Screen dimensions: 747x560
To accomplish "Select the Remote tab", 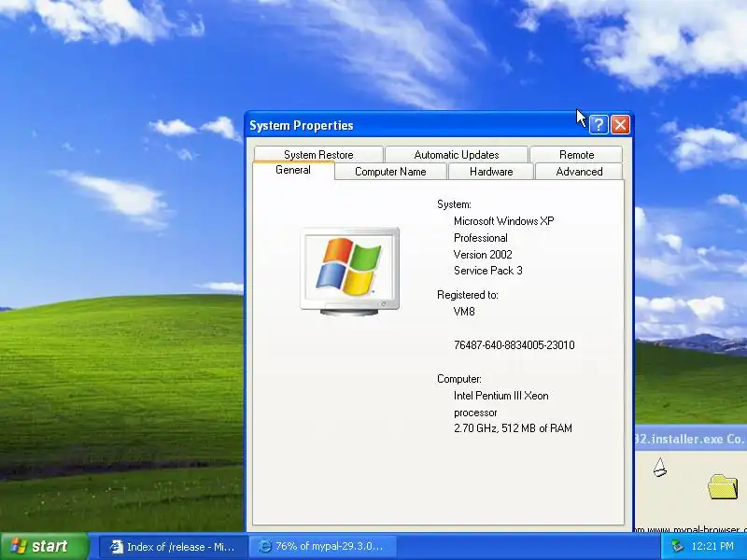I will pos(576,154).
